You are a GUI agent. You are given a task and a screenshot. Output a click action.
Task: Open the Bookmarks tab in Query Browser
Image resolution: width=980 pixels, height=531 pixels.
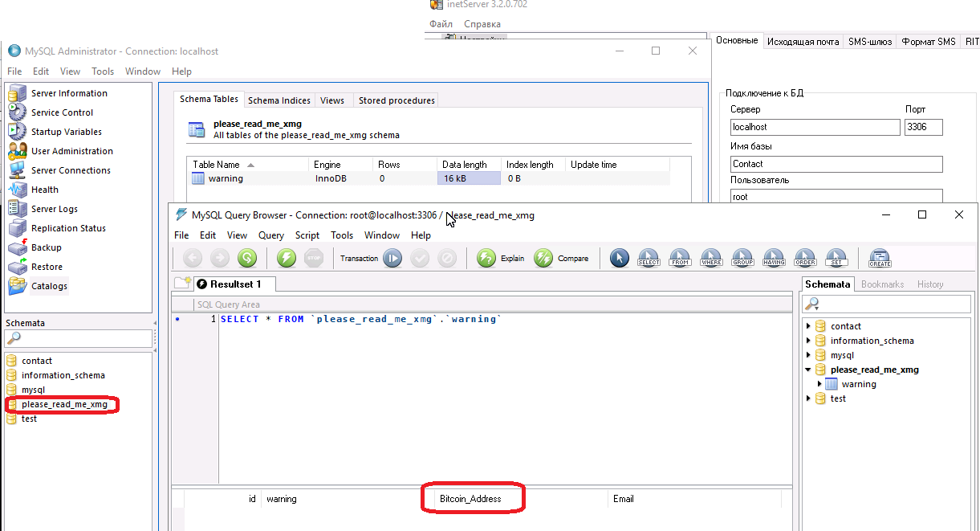[x=882, y=284]
